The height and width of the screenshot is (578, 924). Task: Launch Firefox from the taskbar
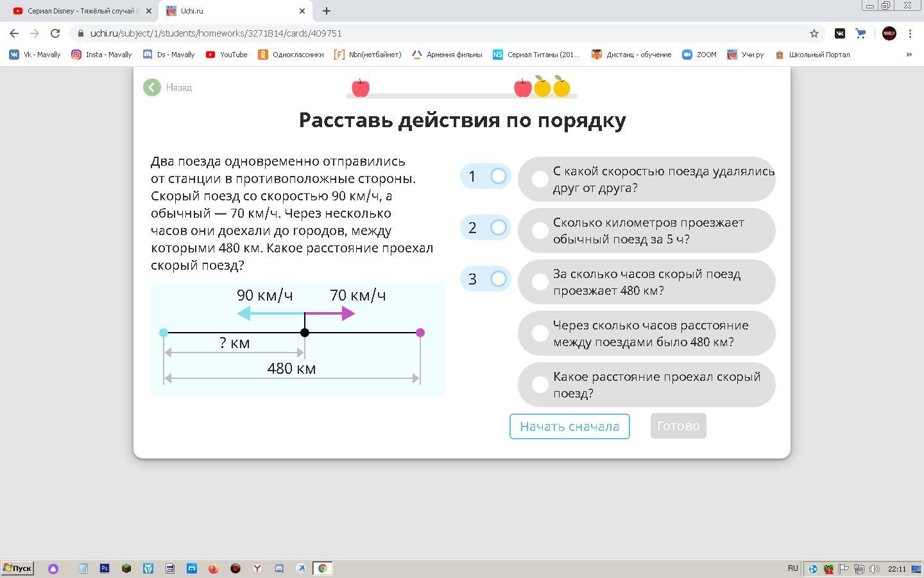click(x=214, y=568)
